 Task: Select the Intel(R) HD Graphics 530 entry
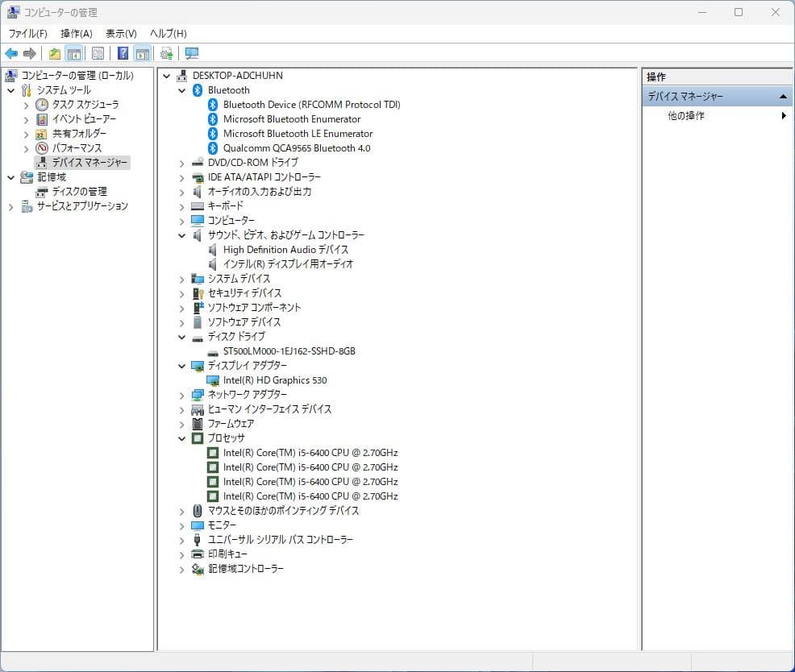click(272, 380)
